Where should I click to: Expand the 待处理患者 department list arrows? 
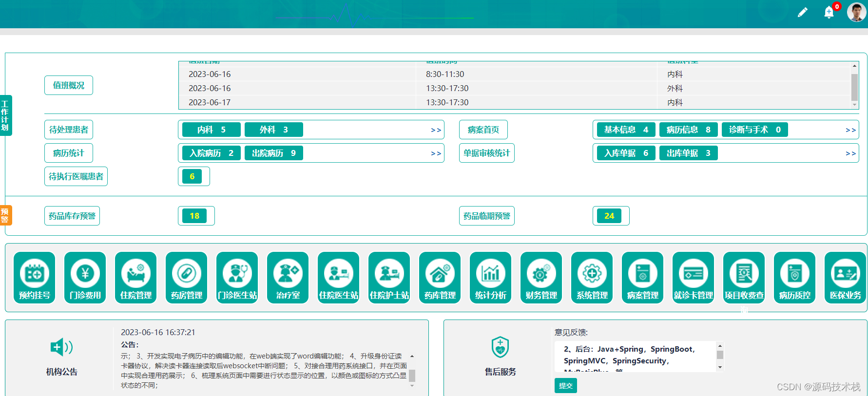pos(436,130)
